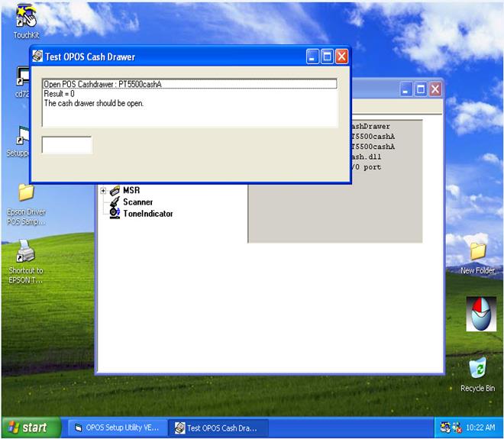The image size is (504, 439).
Task: Click the MSR device icon in the tree
Action: tap(115, 191)
